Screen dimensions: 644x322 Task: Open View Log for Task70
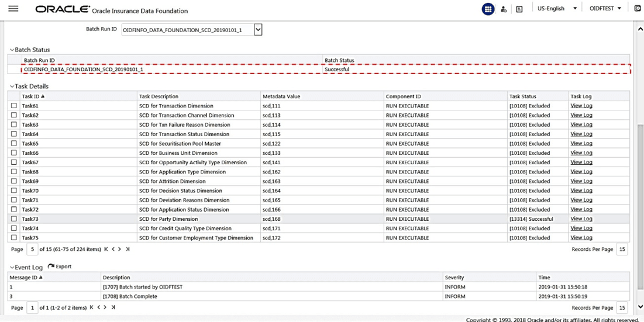(581, 191)
